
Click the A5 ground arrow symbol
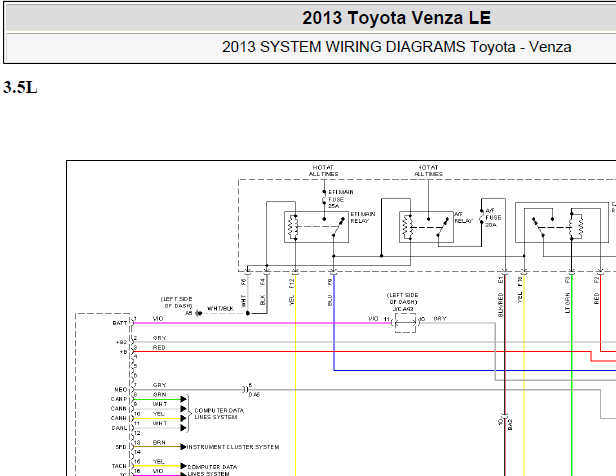pyautogui.click(x=199, y=313)
